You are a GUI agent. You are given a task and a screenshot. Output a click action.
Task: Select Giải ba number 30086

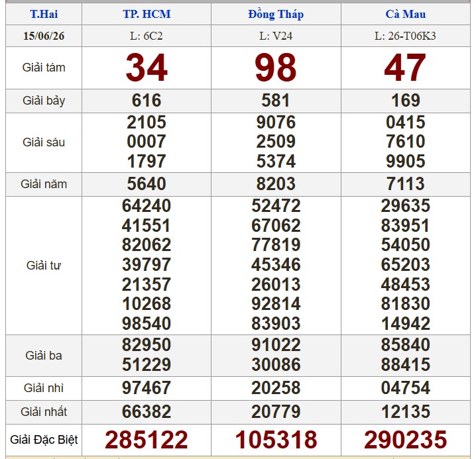[276, 365]
